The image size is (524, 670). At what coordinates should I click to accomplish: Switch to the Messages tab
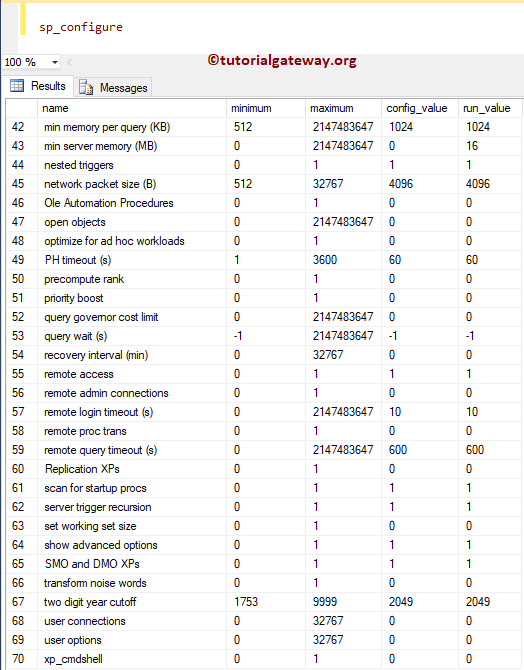113,88
